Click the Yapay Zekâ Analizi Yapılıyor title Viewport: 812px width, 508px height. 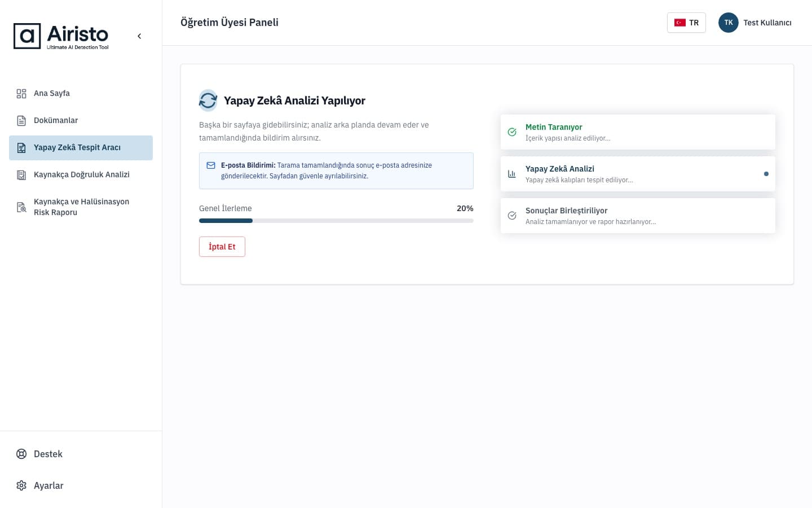click(x=294, y=100)
